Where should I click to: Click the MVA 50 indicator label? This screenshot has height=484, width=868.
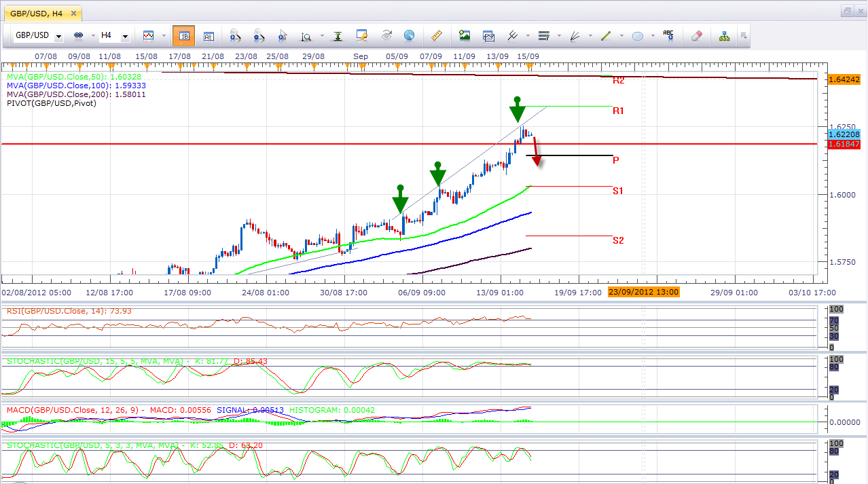coord(74,77)
